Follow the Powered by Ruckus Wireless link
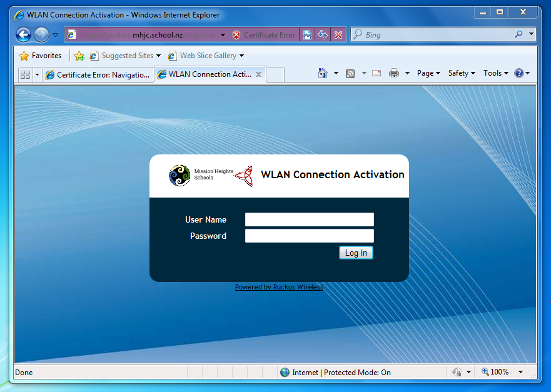 [279, 287]
